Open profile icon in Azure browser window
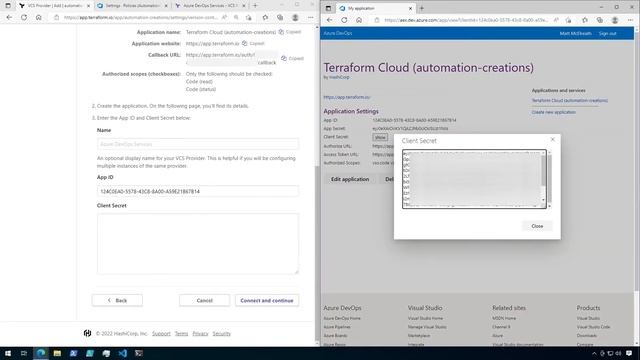Viewport: 640px width, 360px height. coord(615,20)
